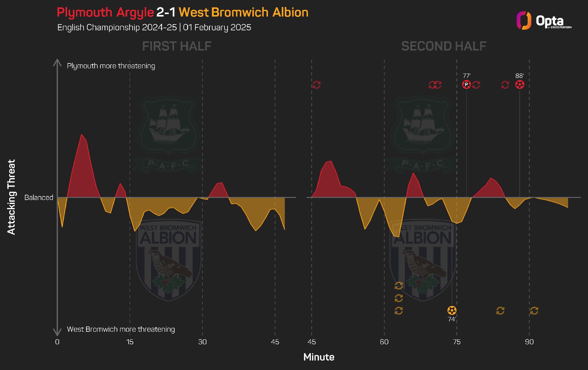The width and height of the screenshot is (588, 370).
Task: Click the 88' Plymouth goal ball icon
Action: click(520, 85)
